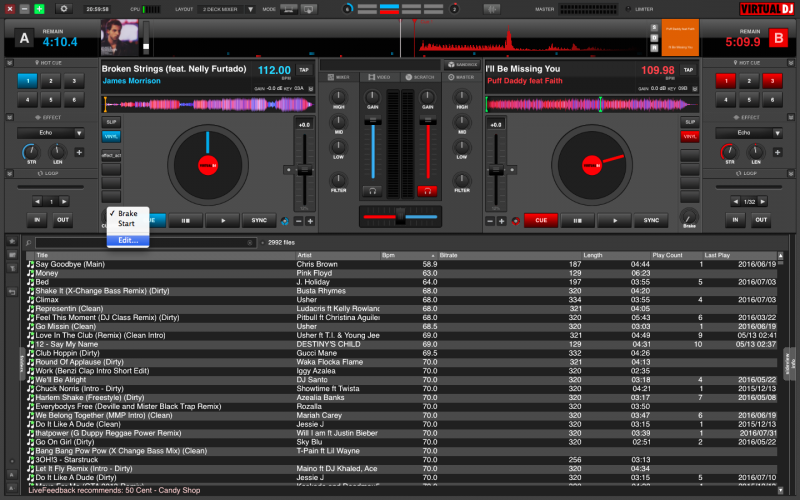The height and width of the screenshot is (500, 800).
Task: Double deck B loop length with right arrow
Action: [x=762, y=202]
